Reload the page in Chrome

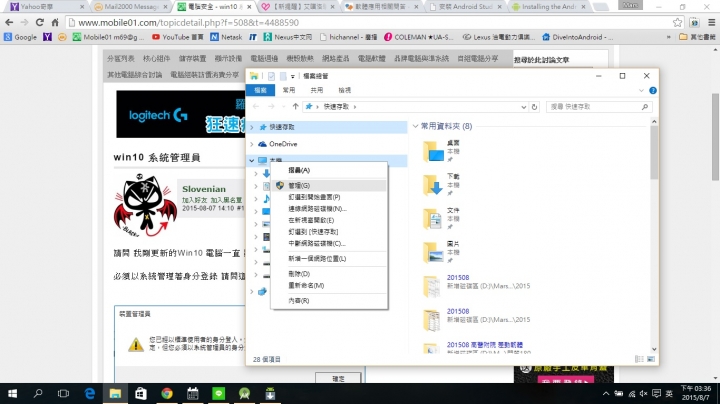coord(40,22)
